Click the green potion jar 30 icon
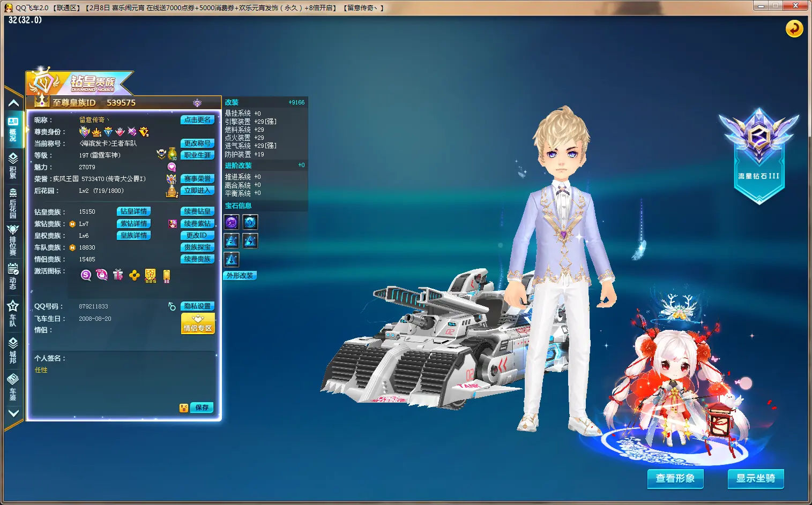The image size is (812, 505). [173, 154]
